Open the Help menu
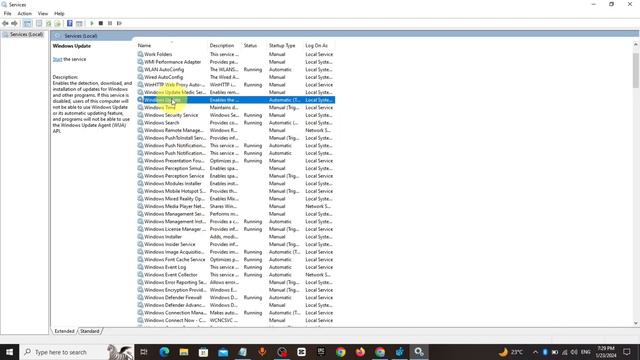 59,13
